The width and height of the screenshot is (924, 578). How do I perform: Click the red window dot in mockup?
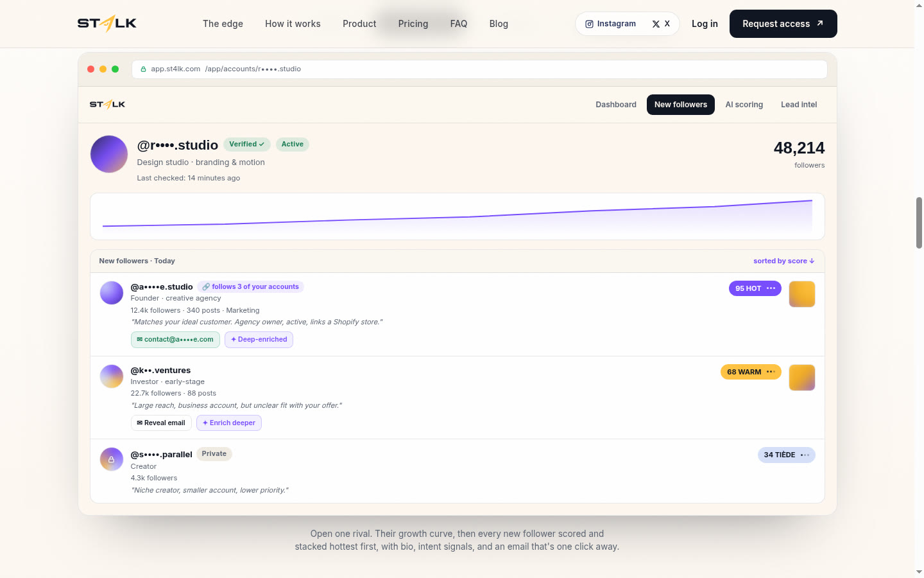point(90,69)
